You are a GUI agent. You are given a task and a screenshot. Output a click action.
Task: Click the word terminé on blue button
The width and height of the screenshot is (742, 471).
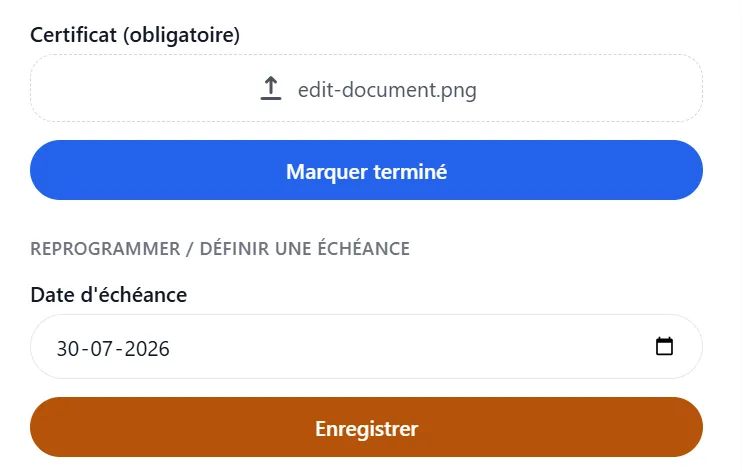pos(410,171)
